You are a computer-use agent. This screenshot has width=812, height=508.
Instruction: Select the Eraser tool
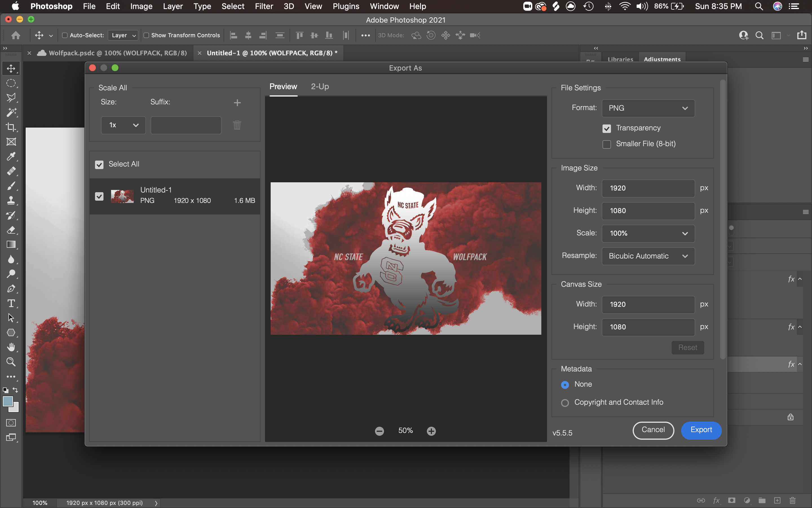coord(11,230)
